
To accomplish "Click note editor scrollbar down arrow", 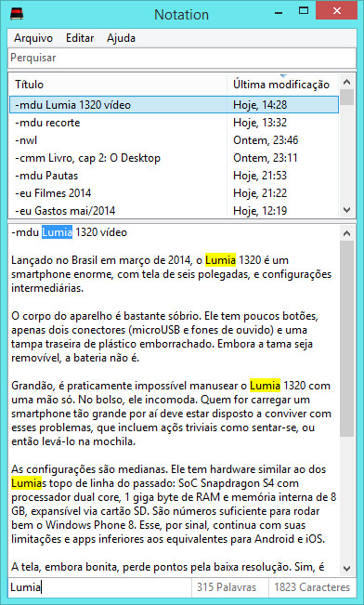I will pos(347,569).
